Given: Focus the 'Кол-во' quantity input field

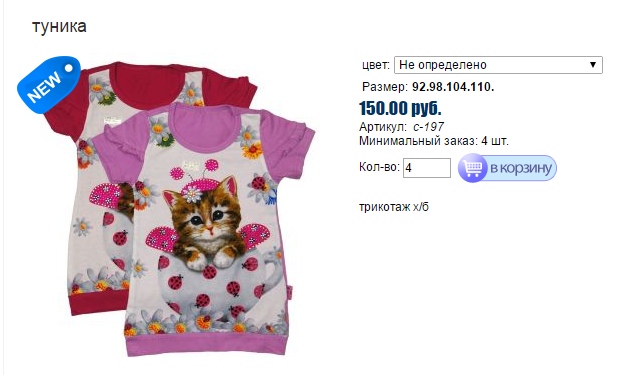Looking at the screenshot, I should pyautogui.click(x=427, y=168).
